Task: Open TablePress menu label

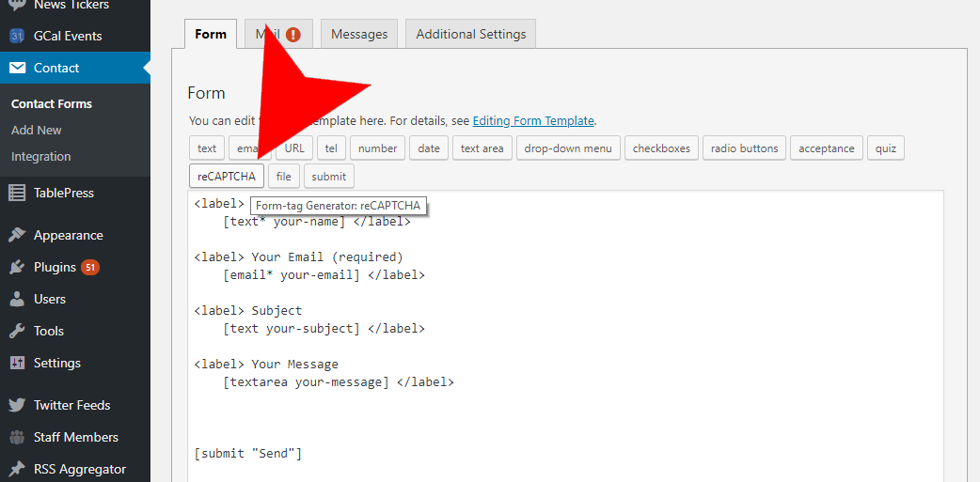Action: pos(64,193)
